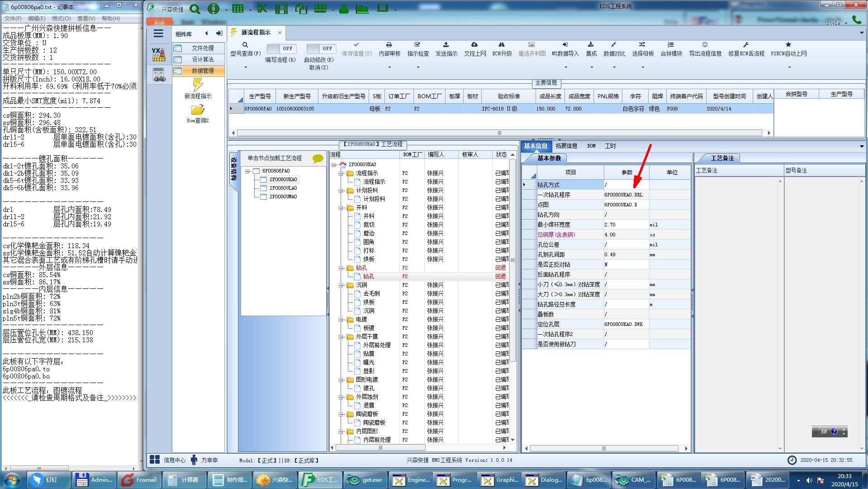Click the green monitor screen icon

(x=383, y=8)
